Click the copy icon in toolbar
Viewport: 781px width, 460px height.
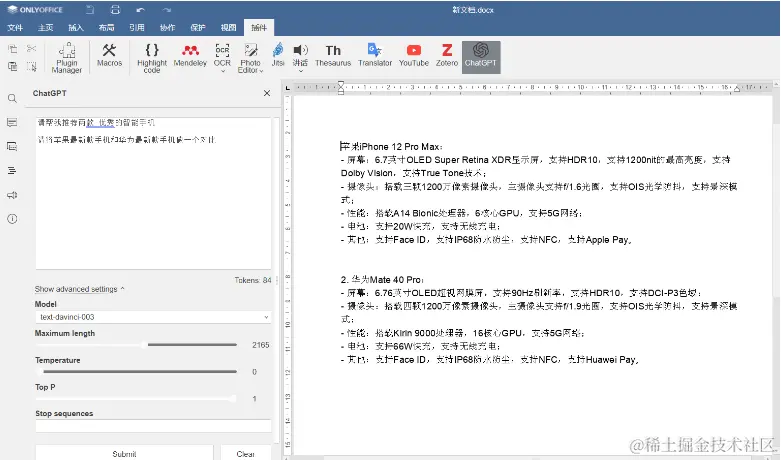pyautogui.click(x=12, y=48)
